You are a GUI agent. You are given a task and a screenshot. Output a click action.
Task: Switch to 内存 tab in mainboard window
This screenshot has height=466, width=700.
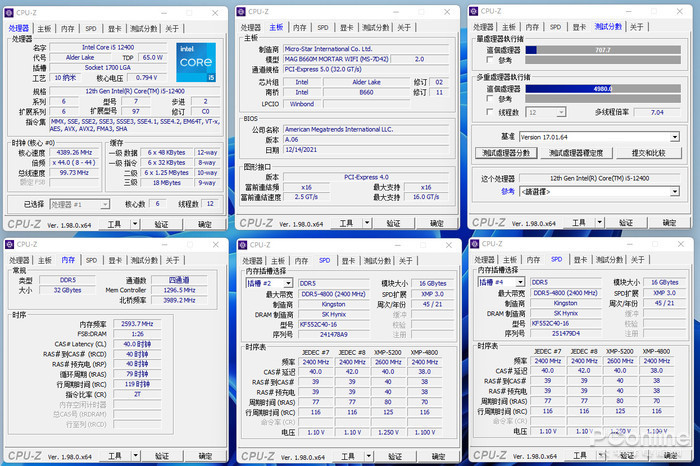coord(300,28)
